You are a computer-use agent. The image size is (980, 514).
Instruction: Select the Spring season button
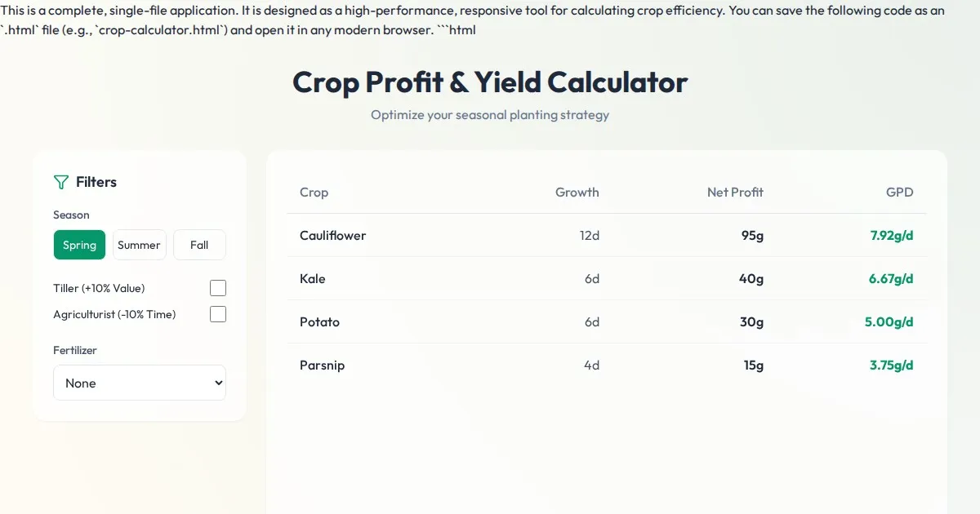tap(79, 245)
